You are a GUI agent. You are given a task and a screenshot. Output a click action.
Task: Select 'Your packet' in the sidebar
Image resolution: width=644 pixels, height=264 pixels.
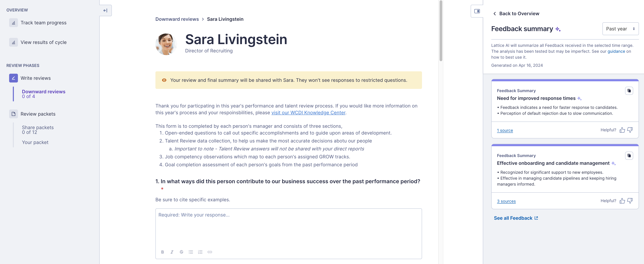[x=35, y=142]
